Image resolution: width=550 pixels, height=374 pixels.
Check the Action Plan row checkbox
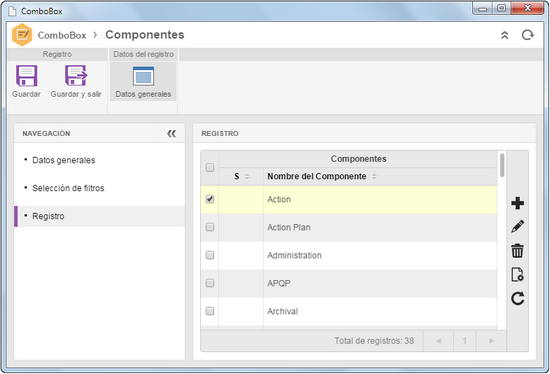[x=210, y=227]
